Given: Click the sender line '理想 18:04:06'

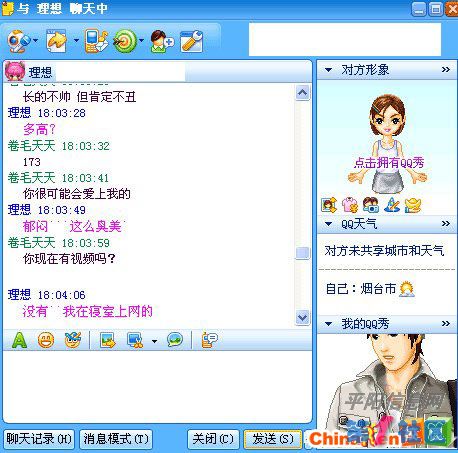Looking at the screenshot, I should [47, 295].
